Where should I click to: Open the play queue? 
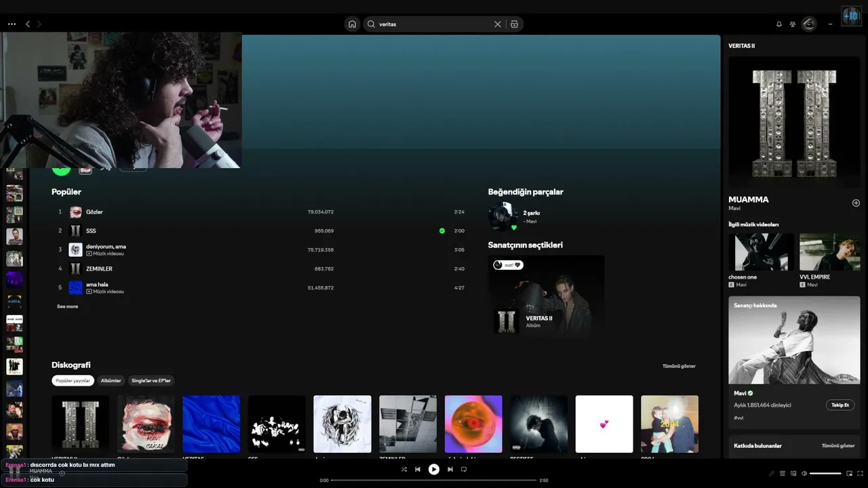(x=783, y=473)
